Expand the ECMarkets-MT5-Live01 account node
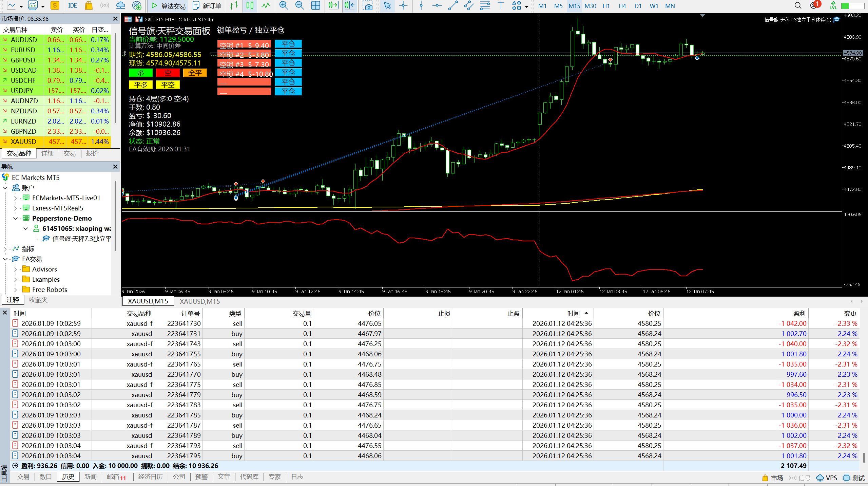 pyautogui.click(x=15, y=198)
